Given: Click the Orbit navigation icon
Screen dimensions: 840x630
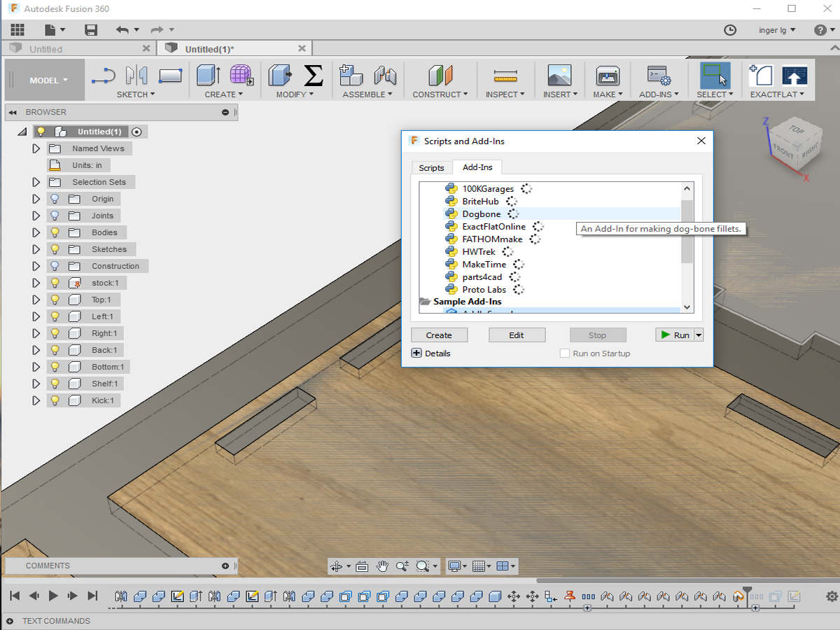Looking at the screenshot, I should coord(336,566).
